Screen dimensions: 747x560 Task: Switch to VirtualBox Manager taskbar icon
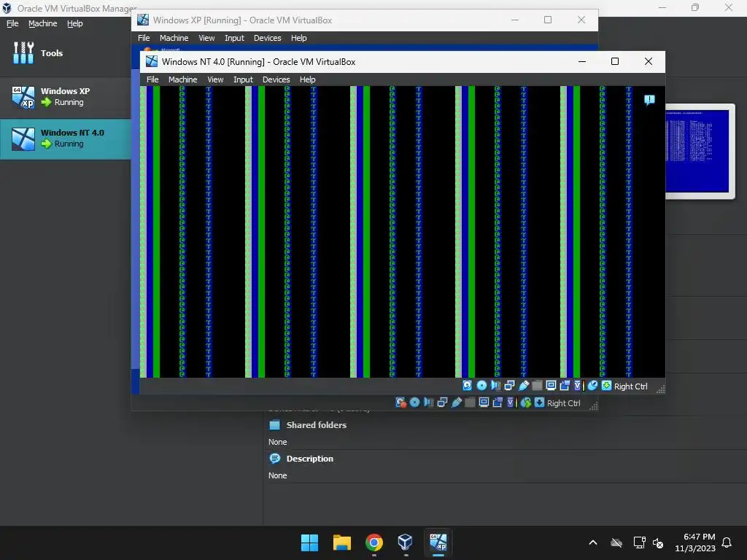pyautogui.click(x=406, y=542)
